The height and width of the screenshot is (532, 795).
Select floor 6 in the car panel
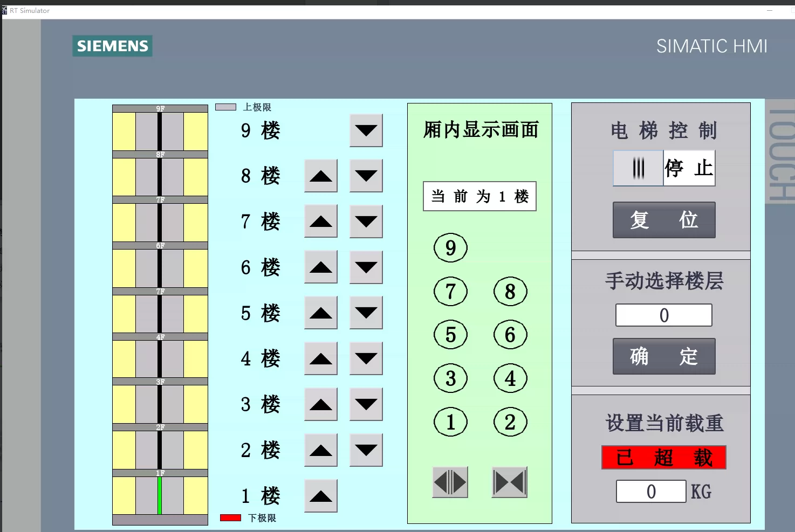510,335
